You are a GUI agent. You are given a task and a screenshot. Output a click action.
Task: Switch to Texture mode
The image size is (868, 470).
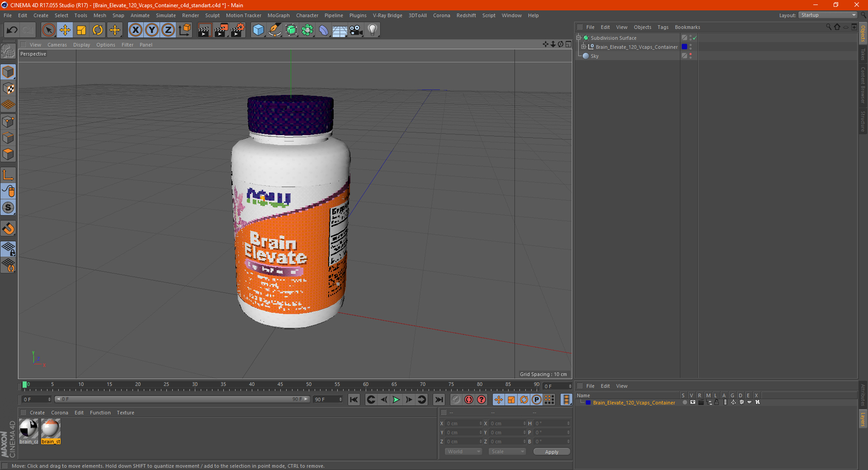8,89
